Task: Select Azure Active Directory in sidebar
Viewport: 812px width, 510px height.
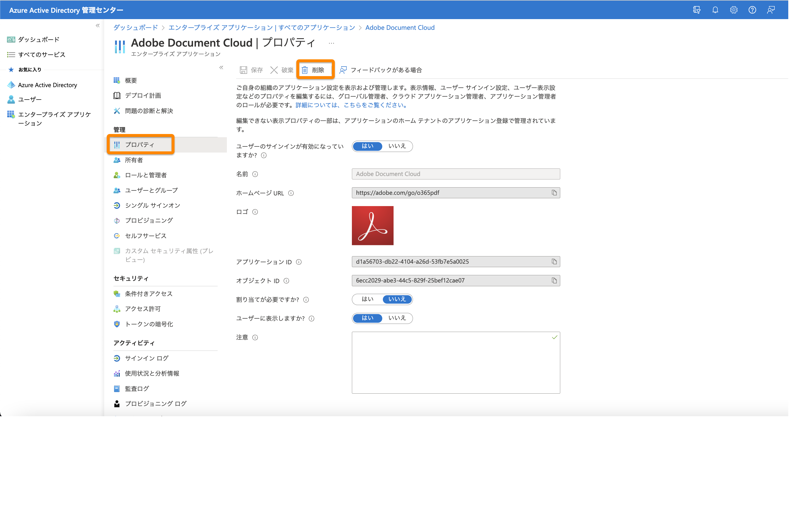Action: pyautogui.click(x=47, y=85)
